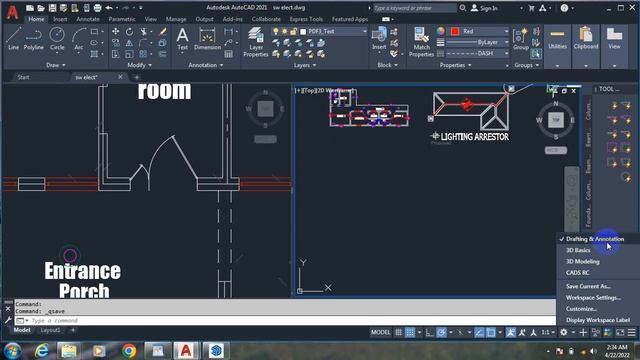Click in the command line input field
The image size is (640, 360).
click(285, 321)
